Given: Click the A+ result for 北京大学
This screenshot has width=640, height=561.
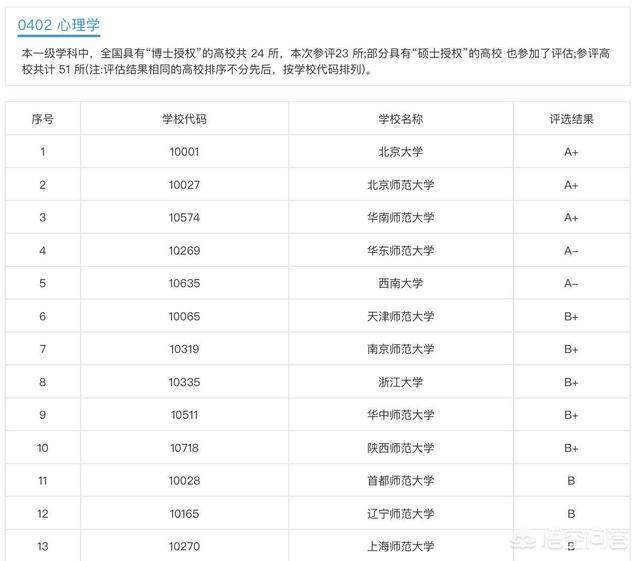Looking at the screenshot, I should (571, 152).
